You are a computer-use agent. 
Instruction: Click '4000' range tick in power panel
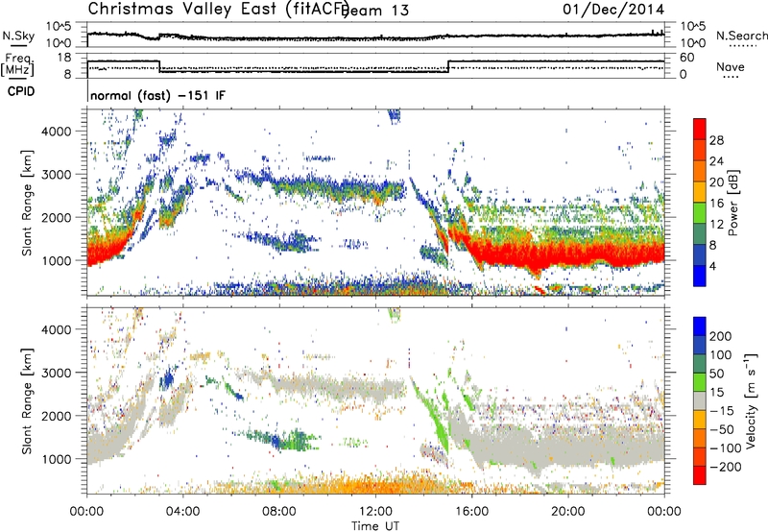point(57,132)
